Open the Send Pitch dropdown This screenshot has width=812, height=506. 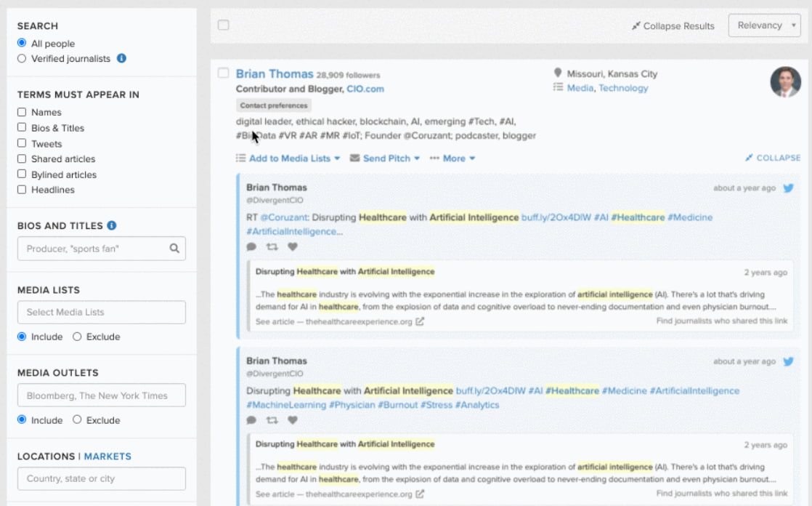tap(385, 158)
